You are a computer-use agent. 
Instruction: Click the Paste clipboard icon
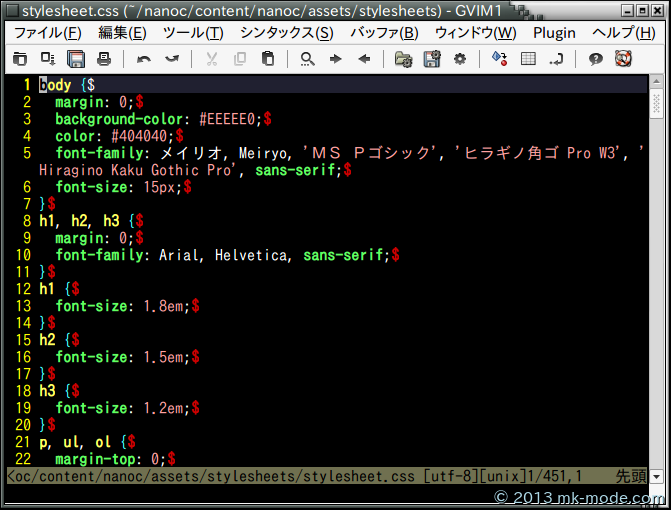pos(268,59)
